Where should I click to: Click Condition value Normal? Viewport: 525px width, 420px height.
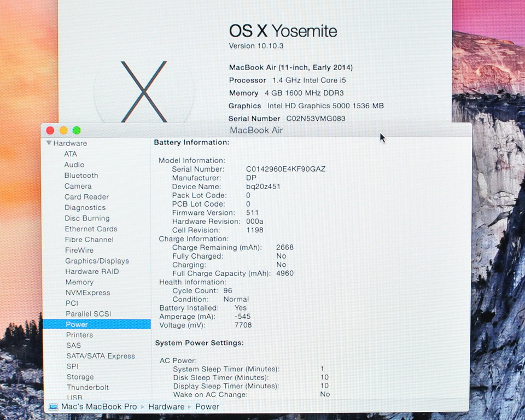pyautogui.click(x=236, y=300)
